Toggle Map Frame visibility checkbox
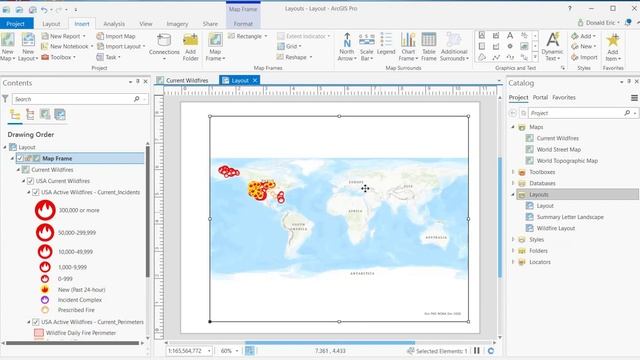The height and width of the screenshot is (360, 640). (x=20, y=158)
